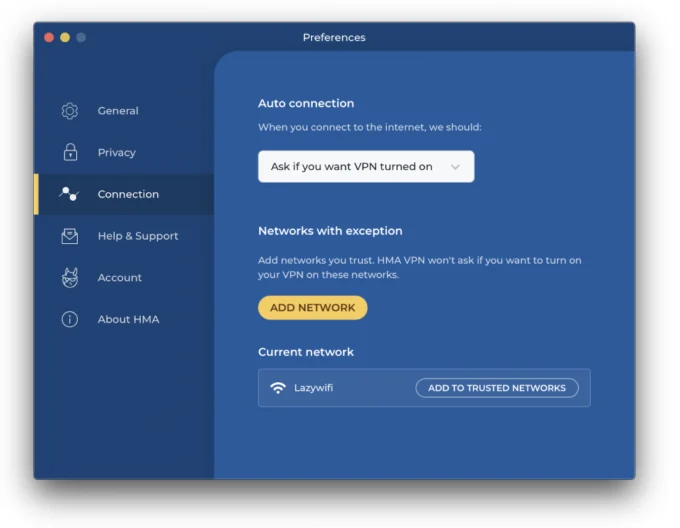Click the Help & Support envelope icon
The width and height of the screenshot is (680, 528).
69,236
